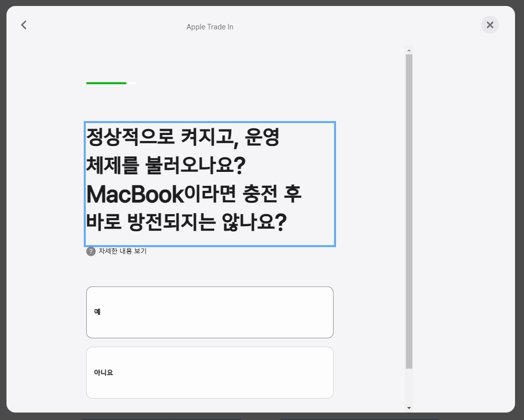Click the scrollbar down arrow
The width and height of the screenshot is (524, 420).
[409, 408]
